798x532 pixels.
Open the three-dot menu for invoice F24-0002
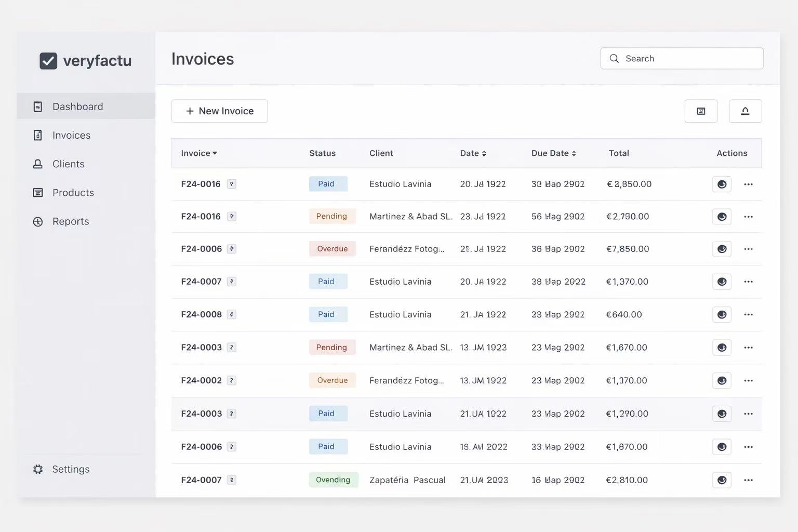click(x=748, y=381)
